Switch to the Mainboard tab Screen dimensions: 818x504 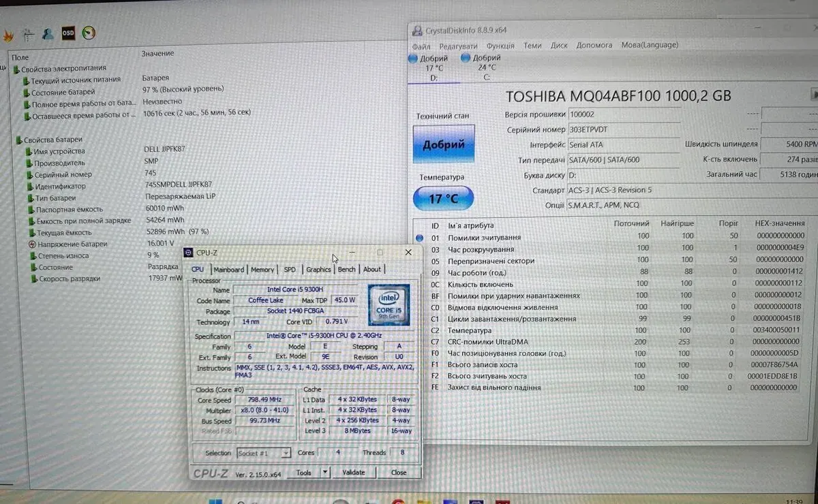228,270
